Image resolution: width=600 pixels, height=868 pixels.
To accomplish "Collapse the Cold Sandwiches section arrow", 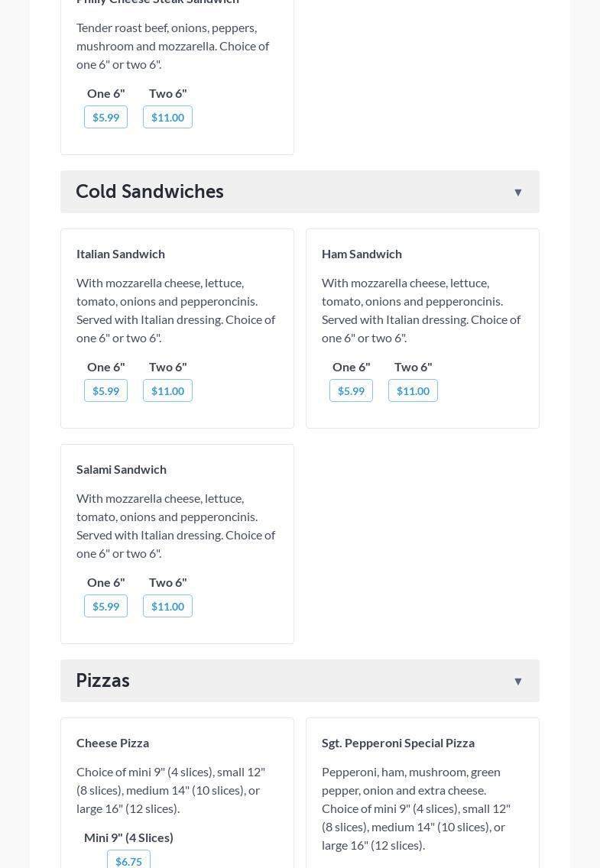I will (x=517, y=193).
